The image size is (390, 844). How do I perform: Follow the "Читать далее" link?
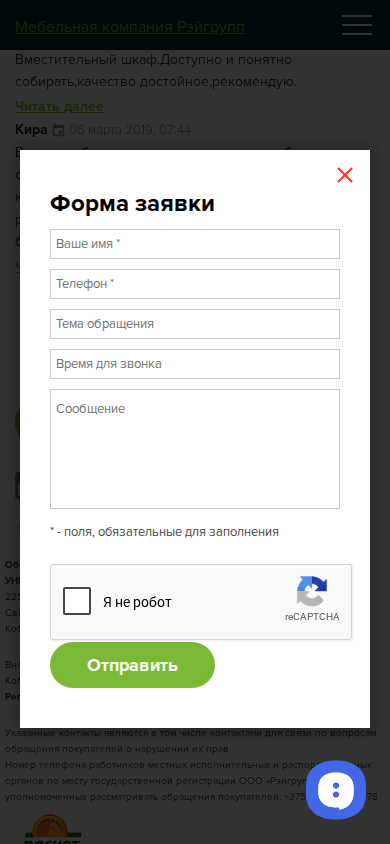point(59,107)
